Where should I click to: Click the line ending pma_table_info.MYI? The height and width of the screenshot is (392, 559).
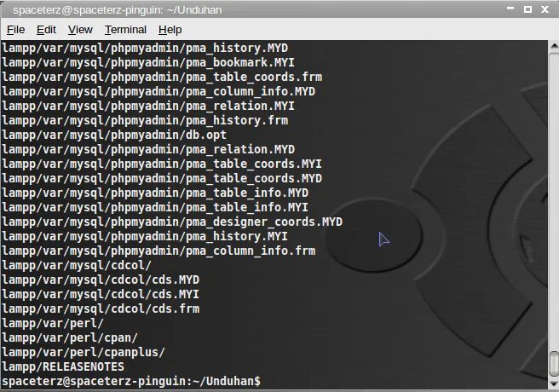155,207
